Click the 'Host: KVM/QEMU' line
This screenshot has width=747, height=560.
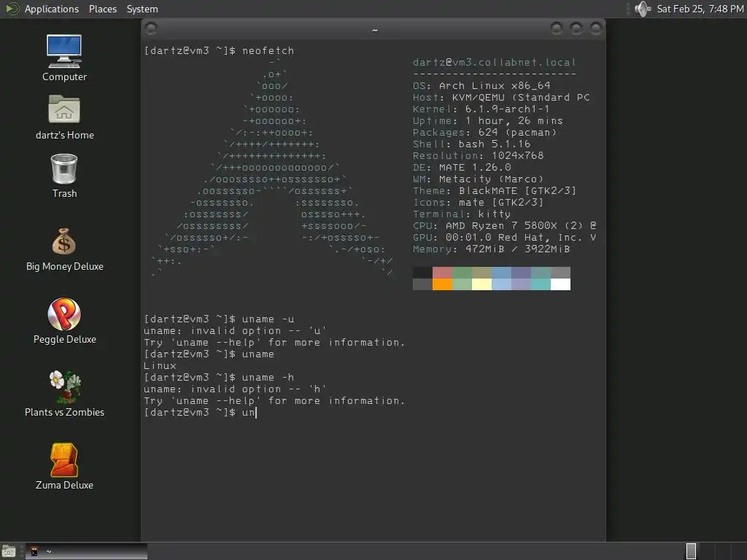click(x=501, y=98)
